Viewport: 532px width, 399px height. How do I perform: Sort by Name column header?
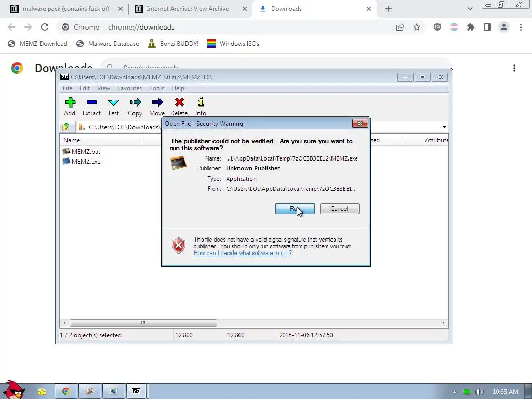point(102,140)
